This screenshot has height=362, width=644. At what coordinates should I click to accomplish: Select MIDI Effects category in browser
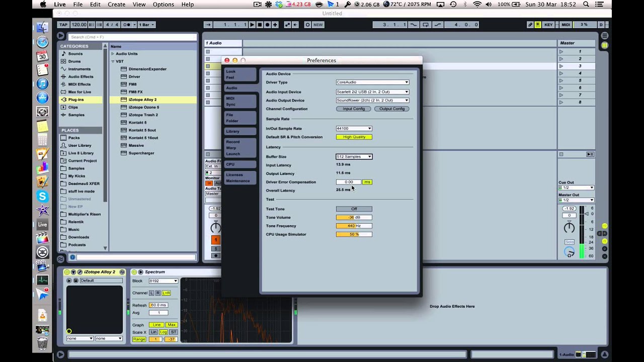click(79, 84)
